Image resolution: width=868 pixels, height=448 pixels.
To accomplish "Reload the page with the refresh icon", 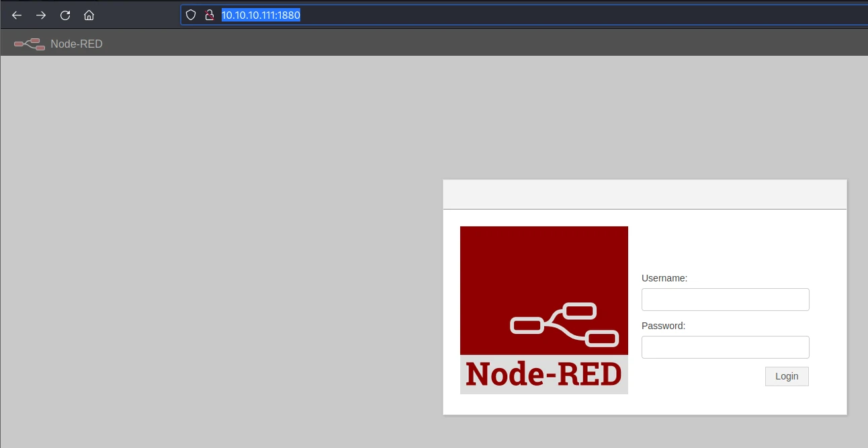I will click(65, 15).
